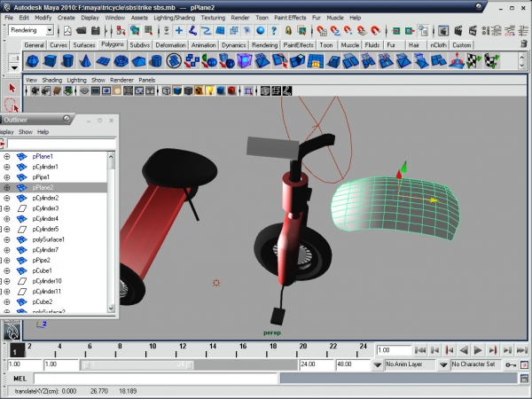Screen dimensions: 532x399
Task: Switch to the Surfaces shelf tab
Action: click(x=84, y=45)
